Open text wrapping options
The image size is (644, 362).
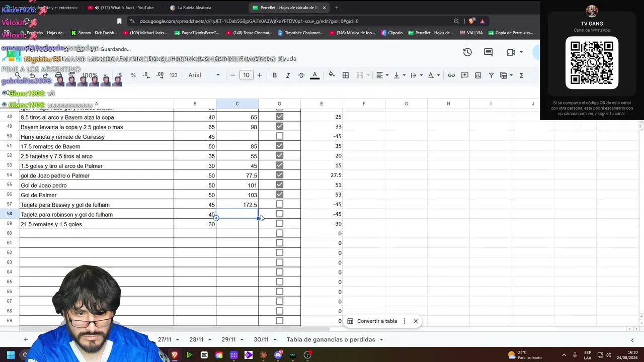(x=416, y=75)
